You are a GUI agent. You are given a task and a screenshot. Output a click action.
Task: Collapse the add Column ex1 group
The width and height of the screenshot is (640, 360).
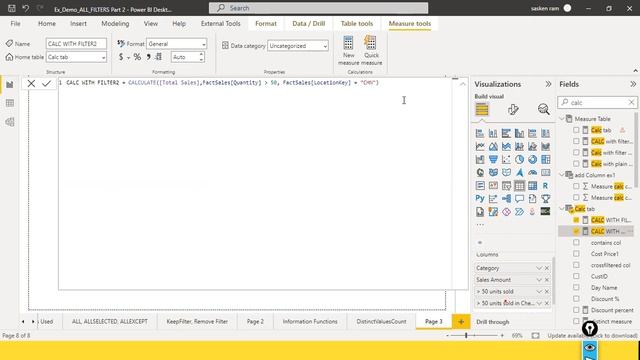pyautogui.click(x=562, y=175)
